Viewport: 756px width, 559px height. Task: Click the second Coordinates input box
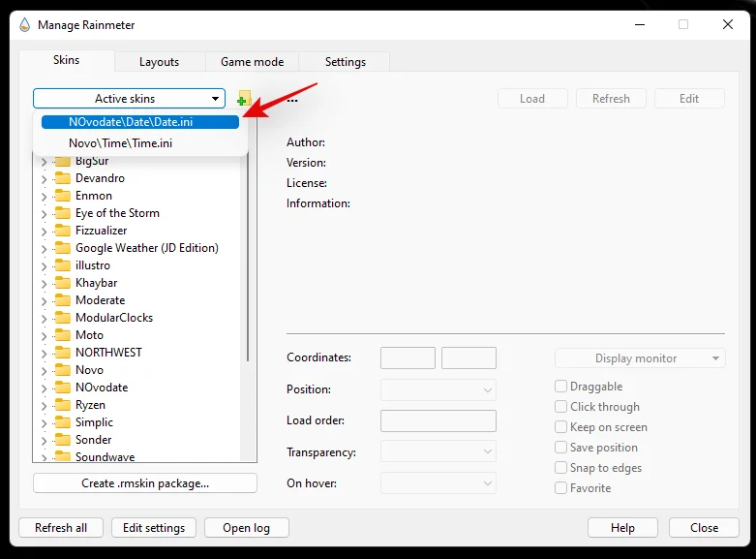click(469, 357)
